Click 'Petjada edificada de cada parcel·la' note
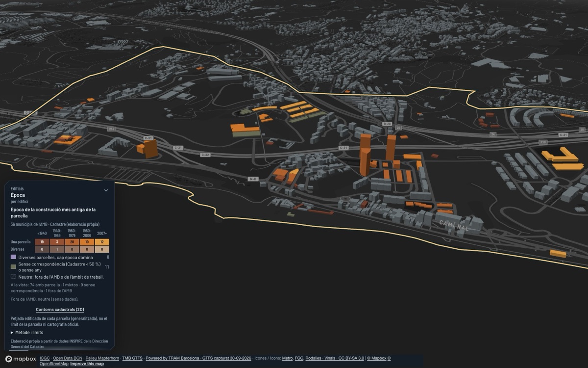The width and height of the screenshot is (588, 368). [x=59, y=321]
